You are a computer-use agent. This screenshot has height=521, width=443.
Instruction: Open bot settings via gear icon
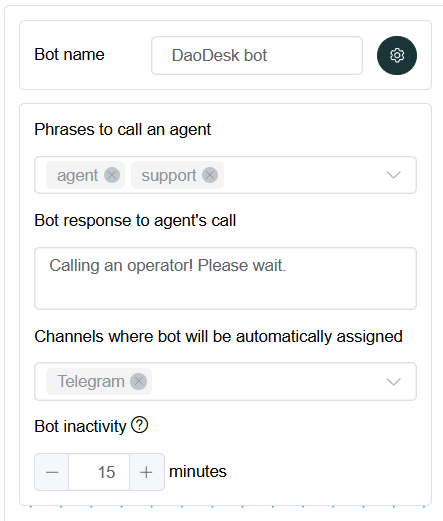coord(397,55)
